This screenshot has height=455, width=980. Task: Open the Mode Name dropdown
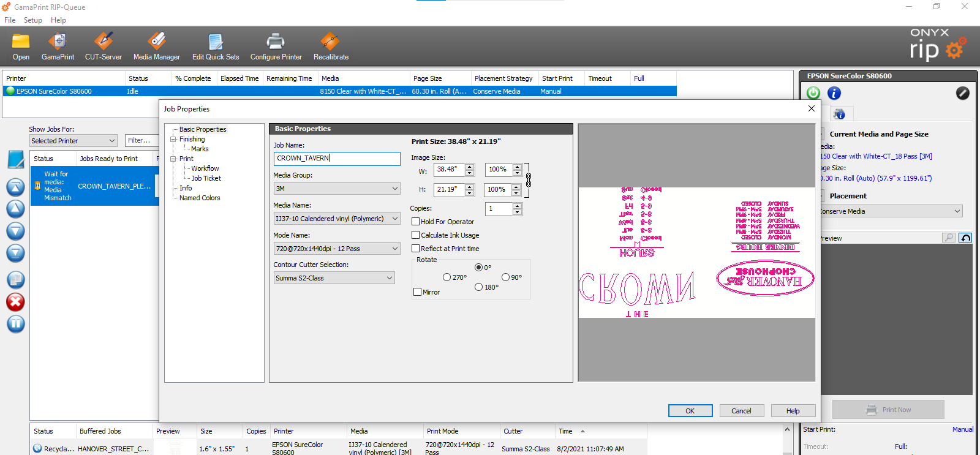tap(337, 249)
